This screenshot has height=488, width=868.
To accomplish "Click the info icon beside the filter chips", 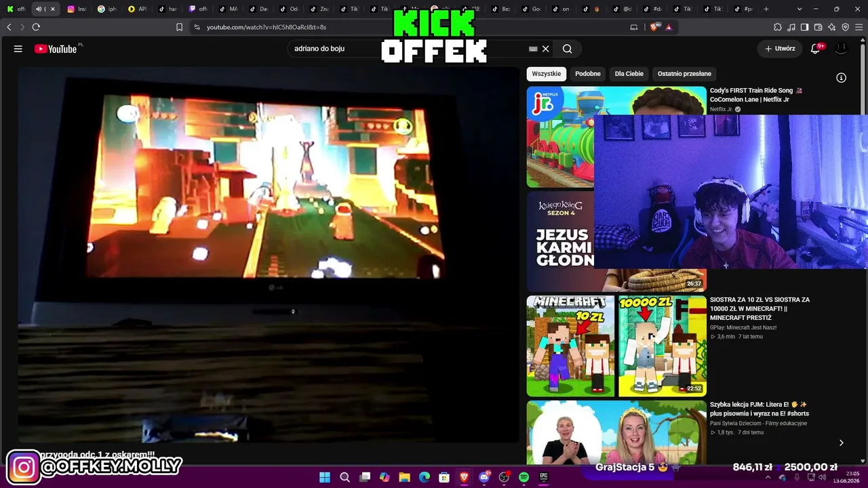I will (x=841, y=78).
